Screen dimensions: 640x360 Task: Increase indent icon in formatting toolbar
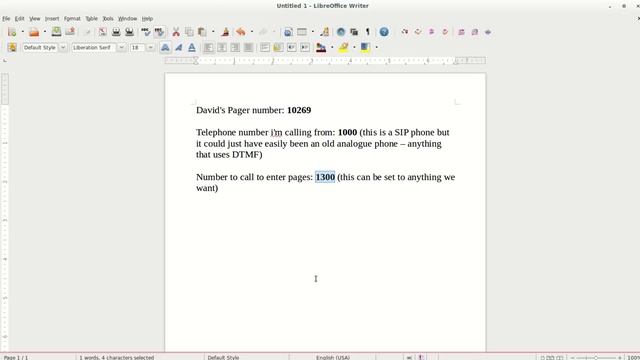click(x=305, y=47)
